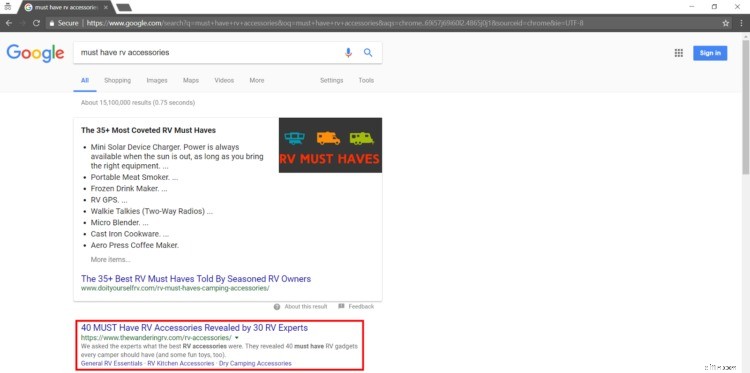Reload the page with the refresh icon
This screenshot has height=373, width=750.
point(36,23)
